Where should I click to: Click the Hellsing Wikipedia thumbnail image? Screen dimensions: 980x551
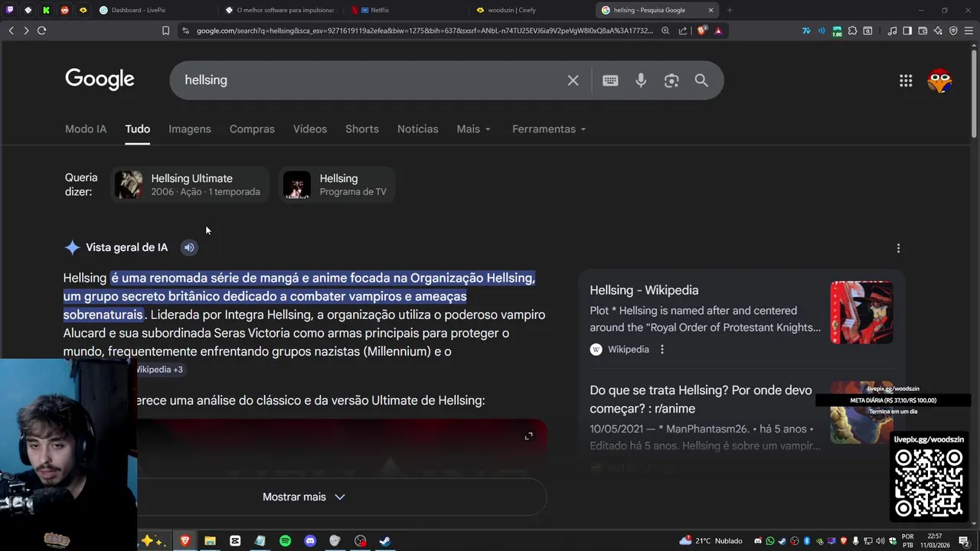coord(862,312)
